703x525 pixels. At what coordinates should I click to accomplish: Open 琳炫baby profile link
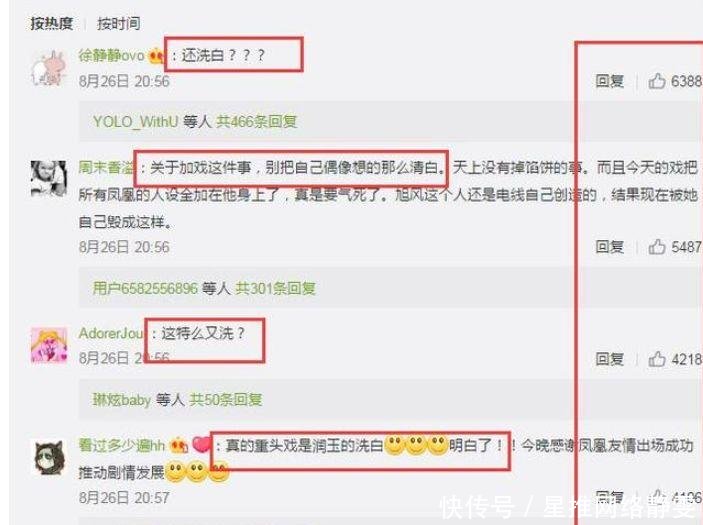pyautogui.click(x=122, y=399)
